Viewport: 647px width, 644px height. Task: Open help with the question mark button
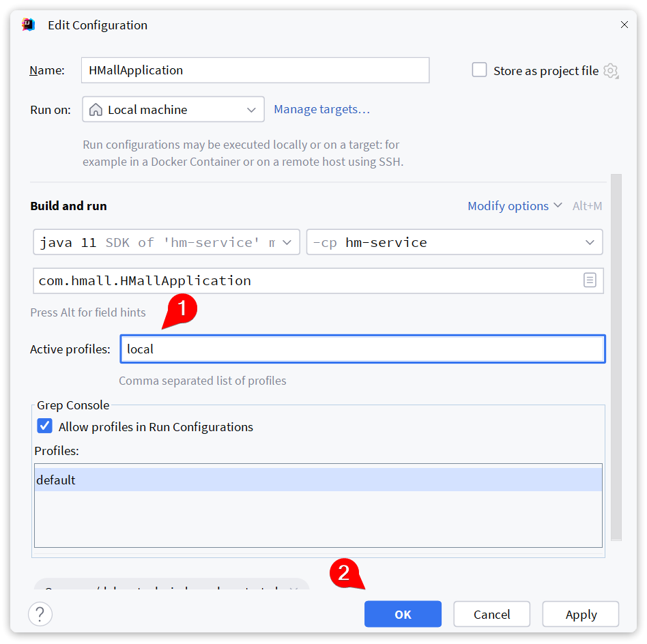[40, 613]
